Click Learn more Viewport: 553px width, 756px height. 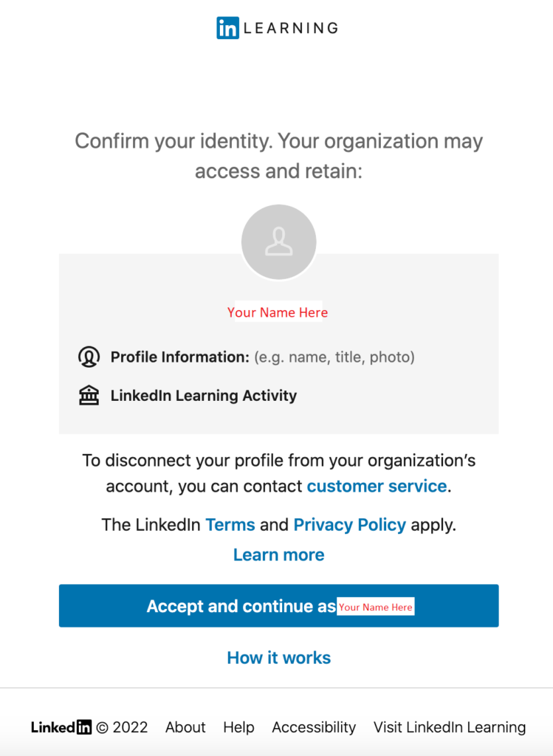click(x=278, y=554)
